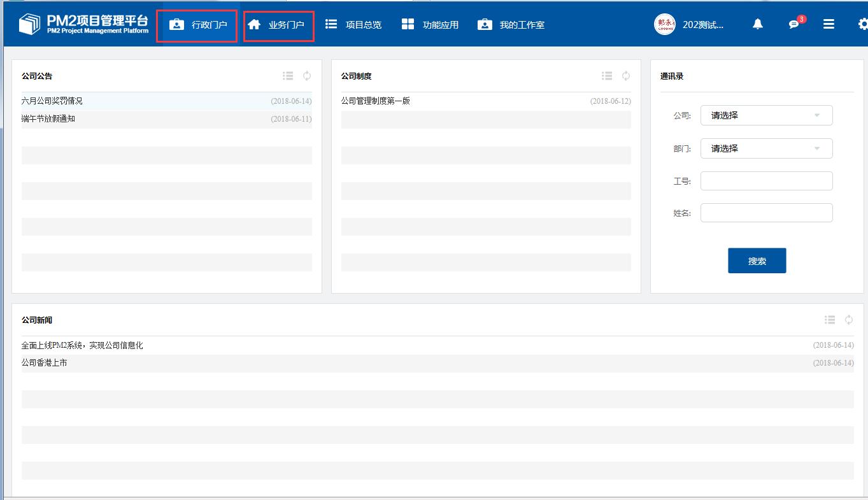Open the 行政门户 tab

pos(197,25)
